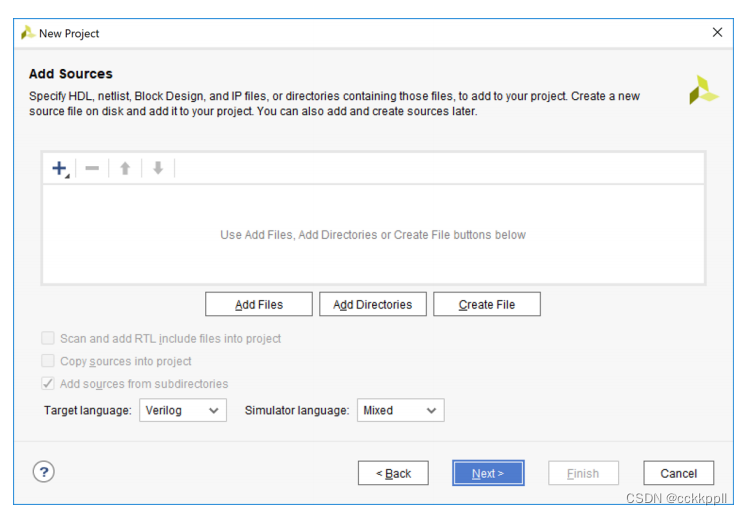The image size is (742, 515).
Task: Close the New Project dialog
Action: click(x=717, y=32)
